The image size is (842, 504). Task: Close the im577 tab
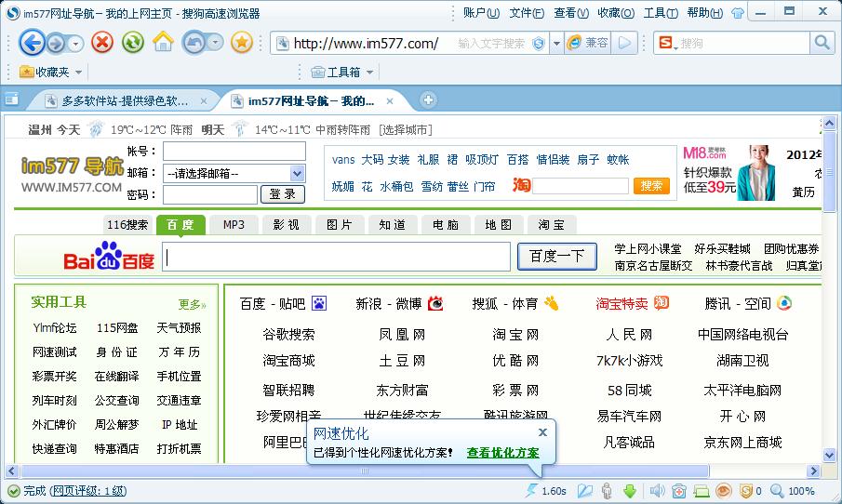click(x=390, y=101)
